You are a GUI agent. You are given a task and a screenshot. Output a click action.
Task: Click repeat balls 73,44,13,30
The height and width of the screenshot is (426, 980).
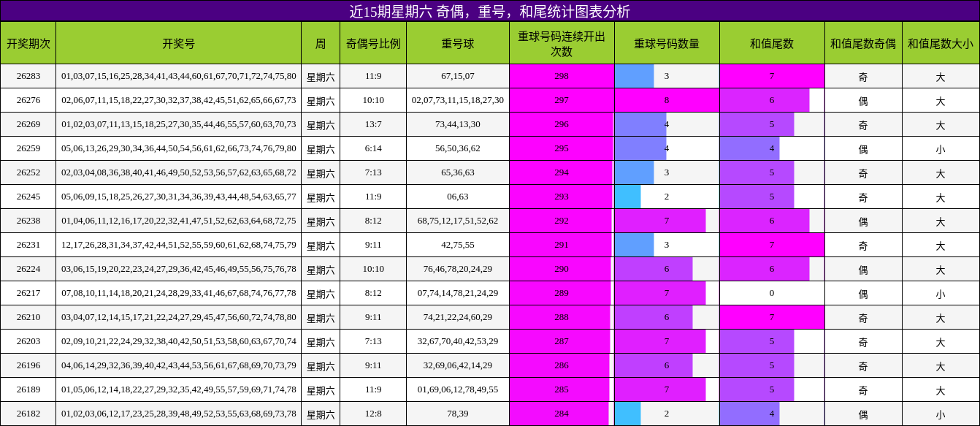458,124
